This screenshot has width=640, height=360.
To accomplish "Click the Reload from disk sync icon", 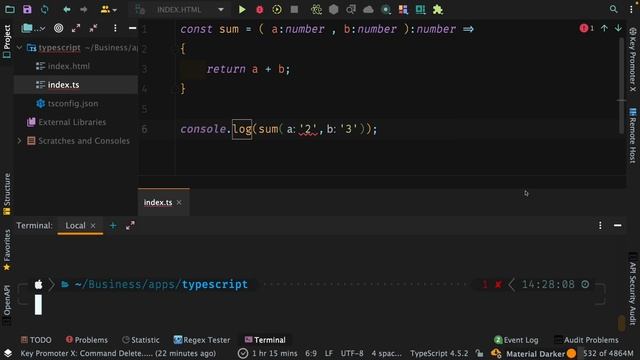I will tap(44, 9).
